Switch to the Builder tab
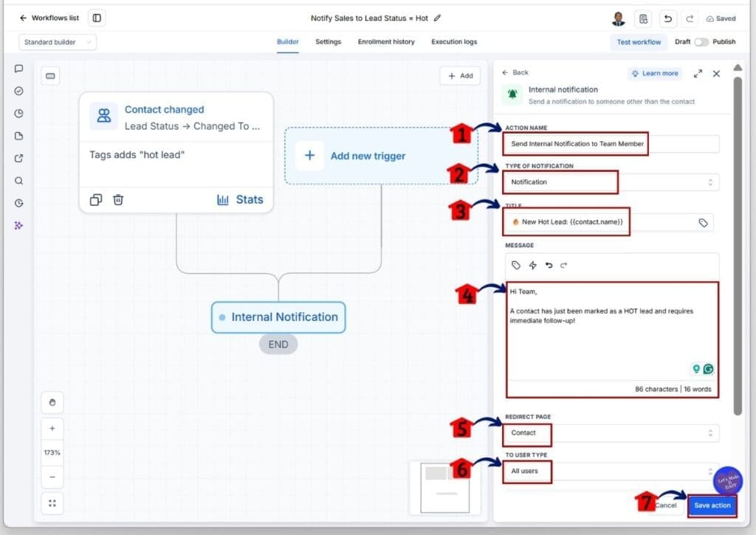The image size is (756, 535). [288, 42]
